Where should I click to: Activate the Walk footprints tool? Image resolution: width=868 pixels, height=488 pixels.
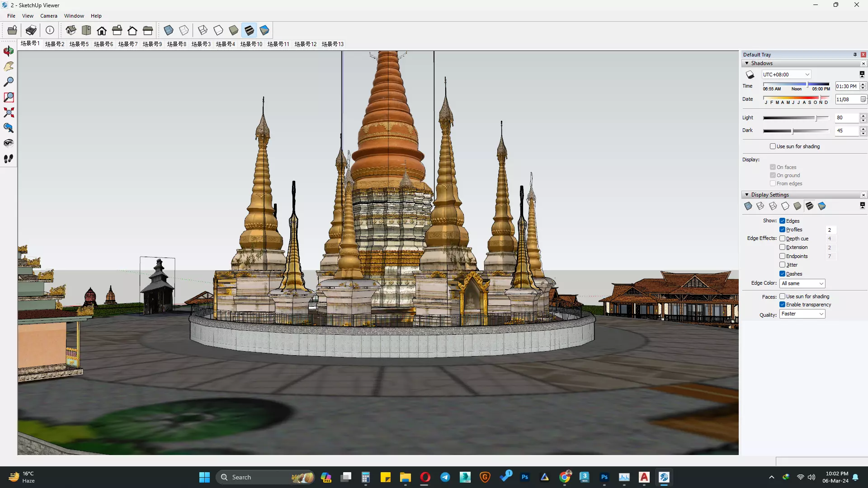[9, 159]
